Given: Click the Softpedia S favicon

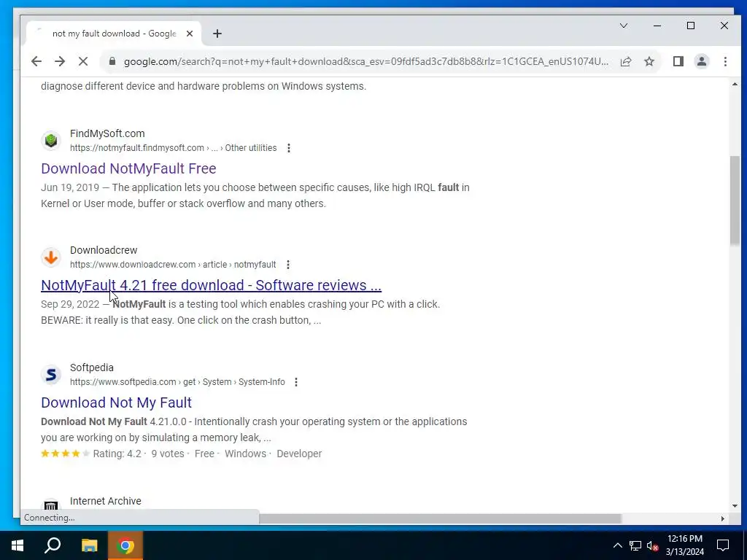Looking at the screenshot, I should click(51, 375).
